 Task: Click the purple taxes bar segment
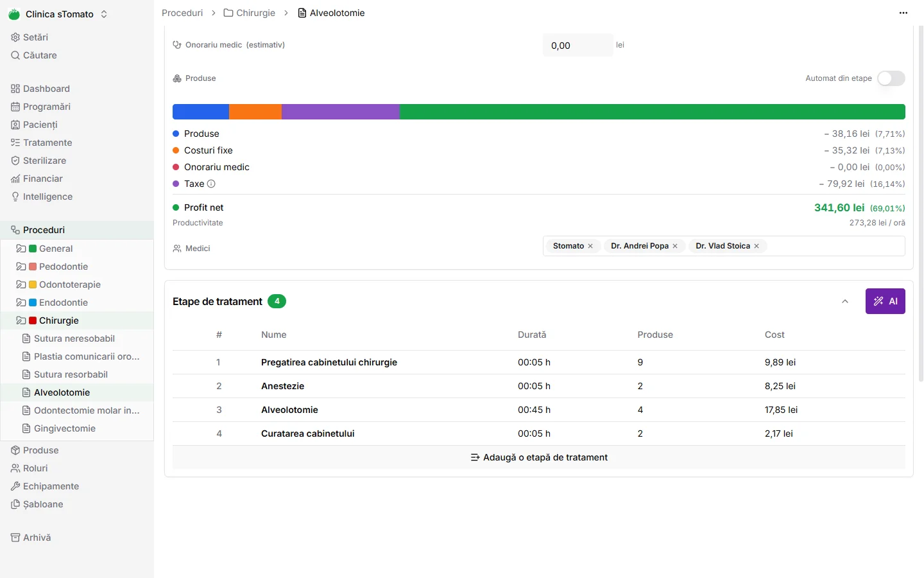pyautogui.click(x=341, y=112)
